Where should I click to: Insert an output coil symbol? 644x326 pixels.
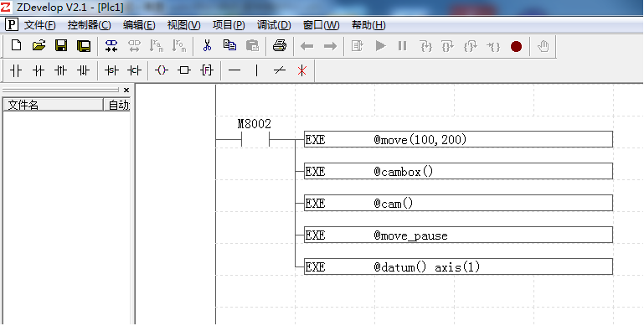(162, 70)
